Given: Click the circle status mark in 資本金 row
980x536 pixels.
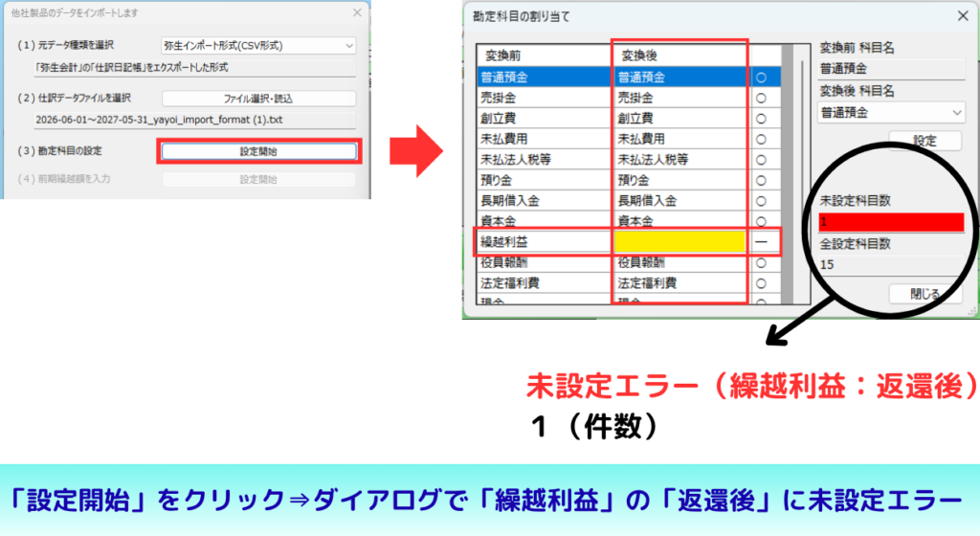Looking at the screenshot, I should [761, 222].
